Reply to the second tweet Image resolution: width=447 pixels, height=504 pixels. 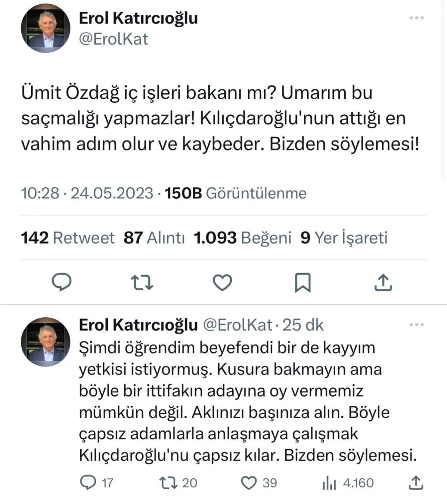coord(88,483)
